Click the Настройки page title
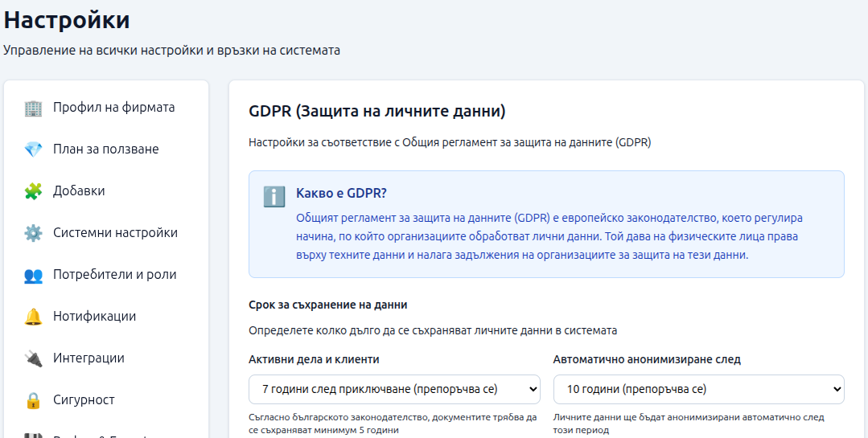868x438 pixels. [x=67, y=20]
